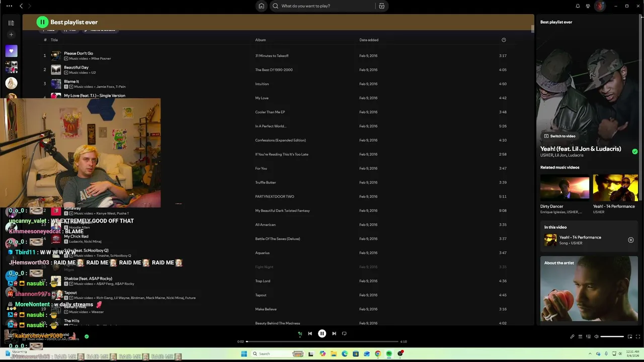The image size is (644, 362).
Task: Toggle repeat mode in player
Action: click(344, 333)
